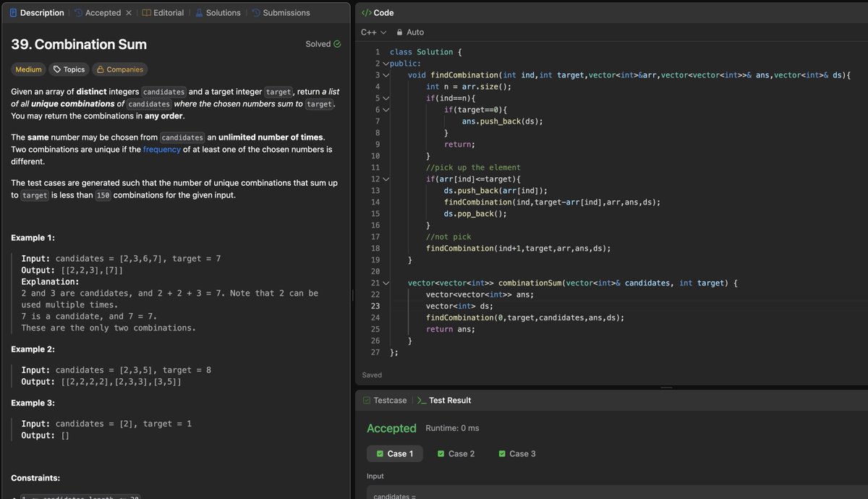Click the Description document icon
This screenshot has height=499, width=868.
point(14,13)
